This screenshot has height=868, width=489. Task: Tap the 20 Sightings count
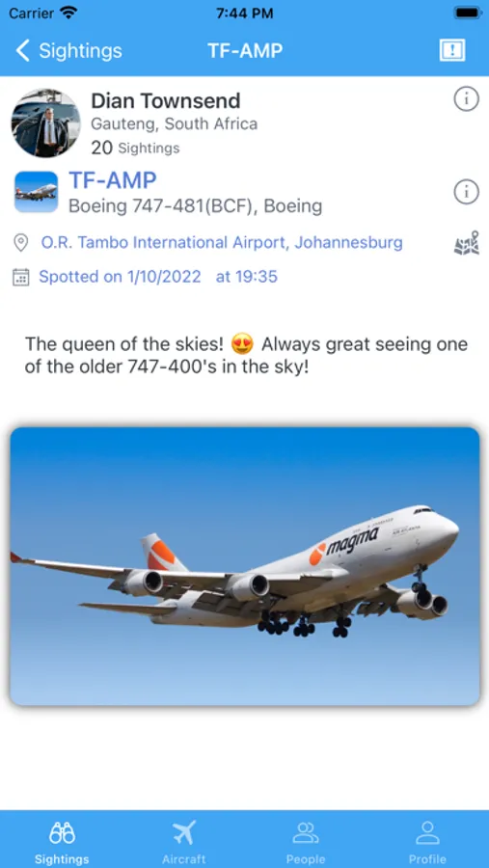point(135,148)
